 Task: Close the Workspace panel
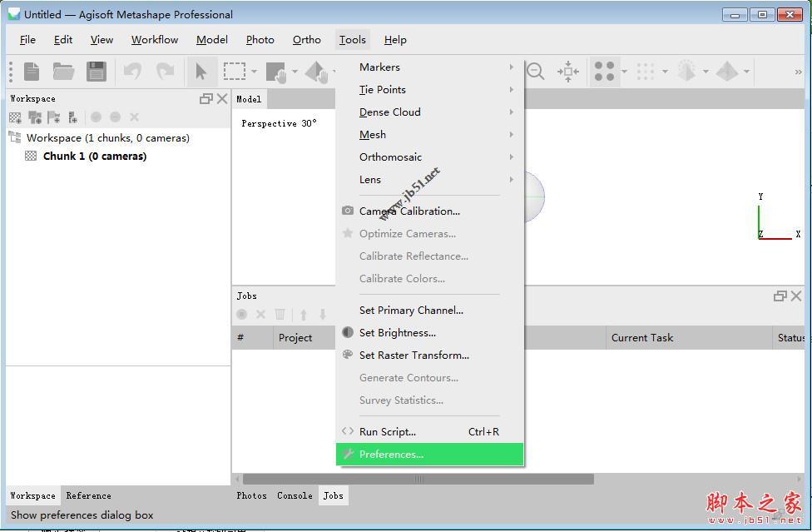pos(222,98)
